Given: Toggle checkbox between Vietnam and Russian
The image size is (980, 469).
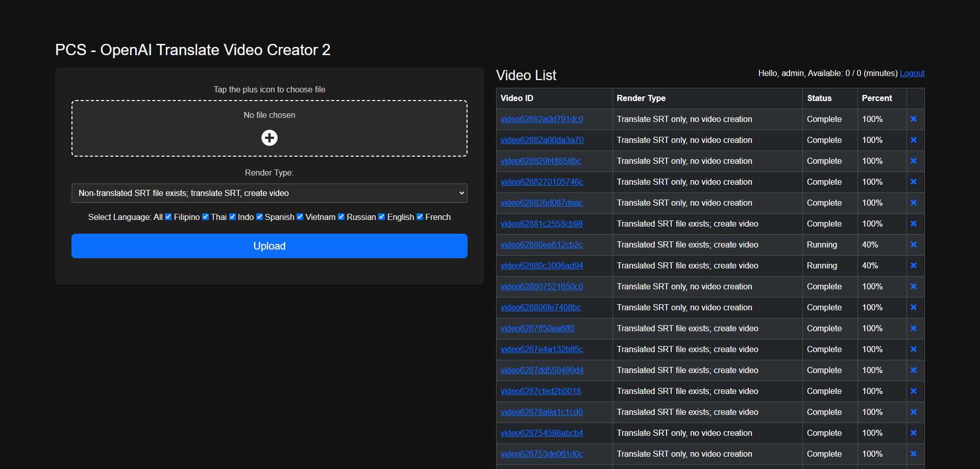Looking at the screenshot, I should (x=341, y=217).
